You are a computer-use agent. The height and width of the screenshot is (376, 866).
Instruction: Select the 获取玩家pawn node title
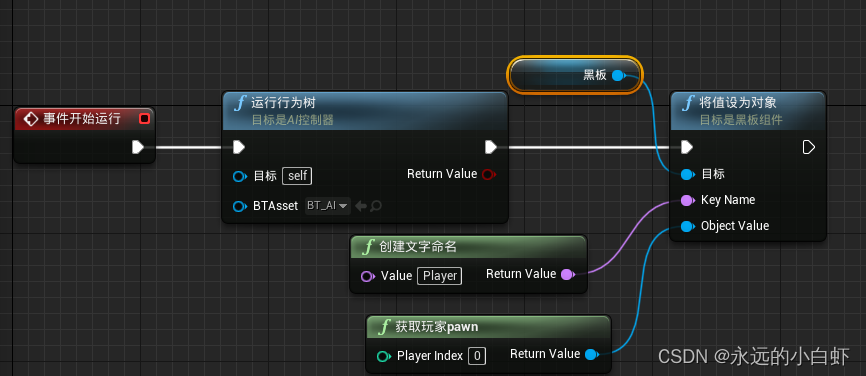tap(436, 327)
